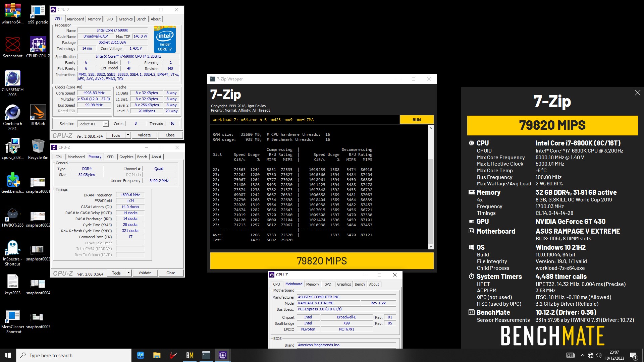The image size is (644, 362).
Task: Click the Uncore Frequency value 3499.2 MHz
Action: coord(159,181)
